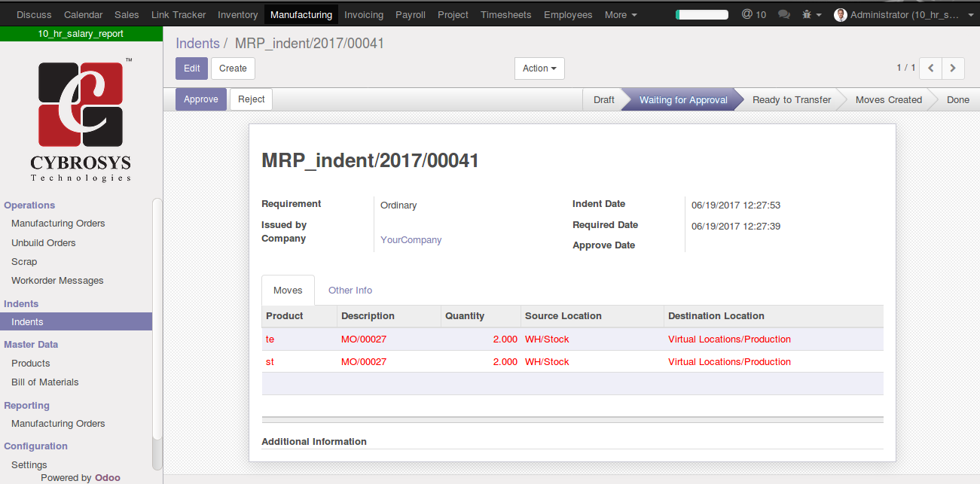Expand the Action dropdown
980x484 pixels.
pos(539,68)
